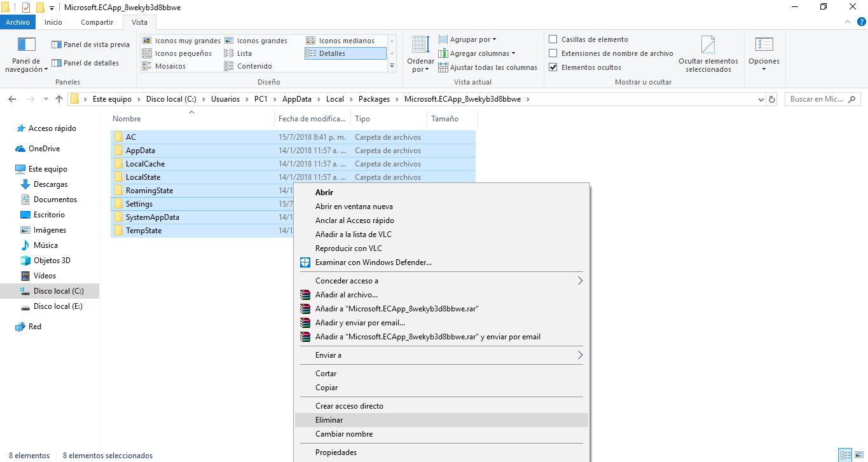This screenshot has height=462, width=868.
Task: Choose the Detalles layout
Action: tap(345, 53)
